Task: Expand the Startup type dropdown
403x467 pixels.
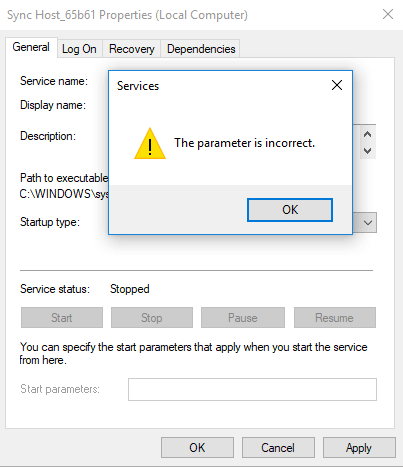Action: pyautogui.click(x=368, y=223)
